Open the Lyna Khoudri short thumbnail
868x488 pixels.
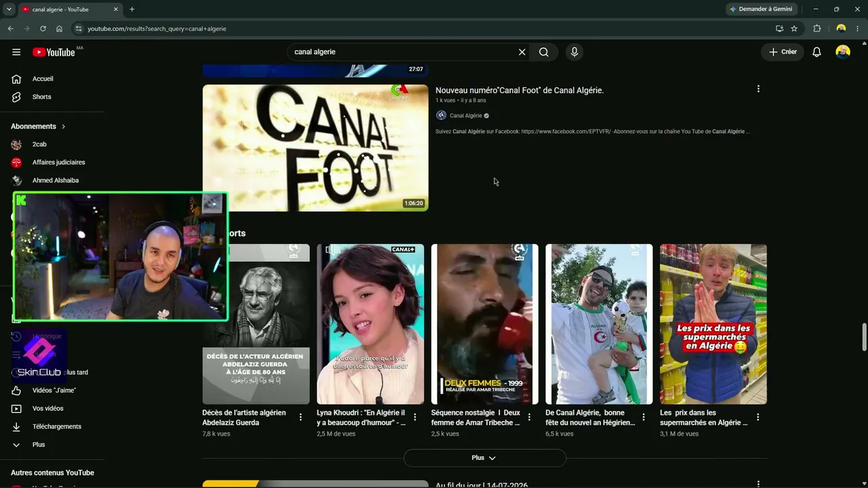370,324
